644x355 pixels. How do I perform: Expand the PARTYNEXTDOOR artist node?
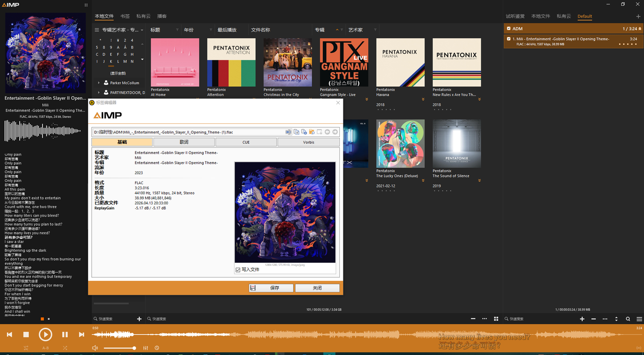coord(99,93)
